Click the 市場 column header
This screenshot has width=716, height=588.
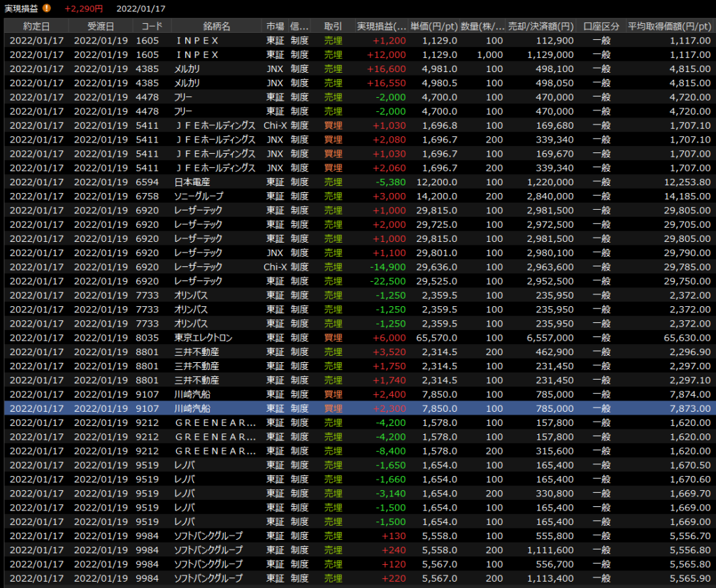coord(275,26)
